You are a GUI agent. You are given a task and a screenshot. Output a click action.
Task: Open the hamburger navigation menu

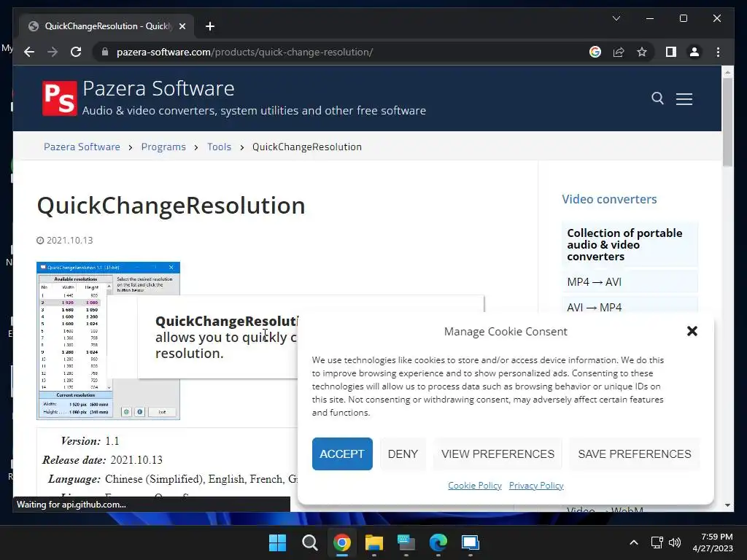click(684, 98)
